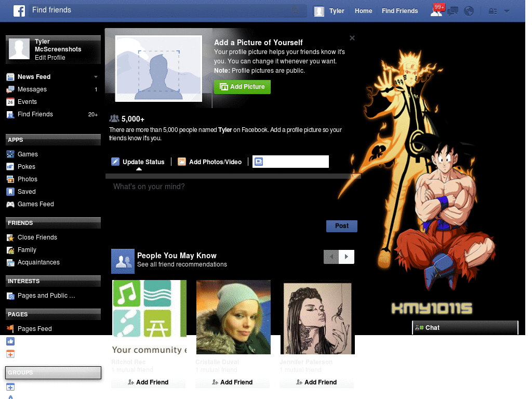Open friend requests from the top bar
The height and width of the screenshot is (399, 532).
[x=437, y=11]
